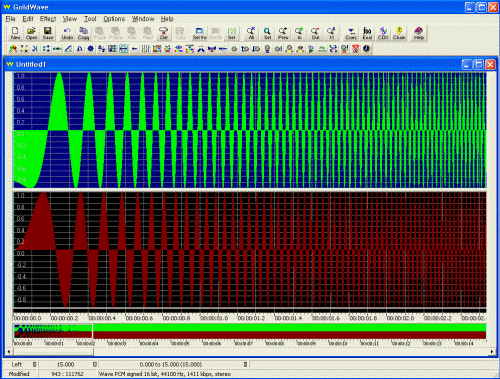Click the Set selection toolbar icon
This screenshot has width=500, height=379.
point(232,33)
